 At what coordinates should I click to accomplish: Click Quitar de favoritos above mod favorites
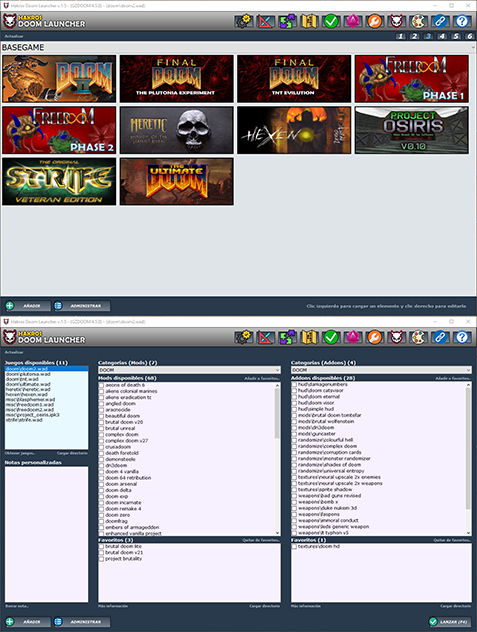pos(261,540)
